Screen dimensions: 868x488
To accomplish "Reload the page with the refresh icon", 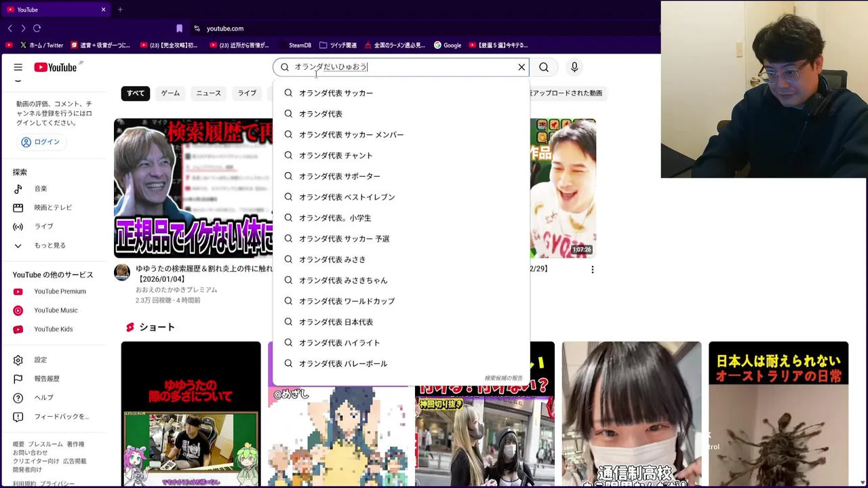I will tap(37, 28).
